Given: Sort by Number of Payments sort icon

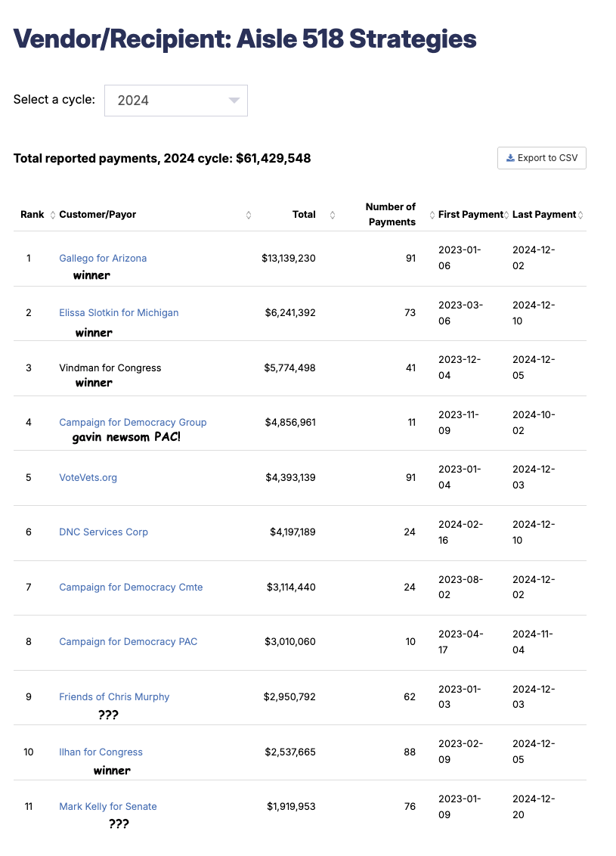Looking at the screenshot, I should coord(432,215).
